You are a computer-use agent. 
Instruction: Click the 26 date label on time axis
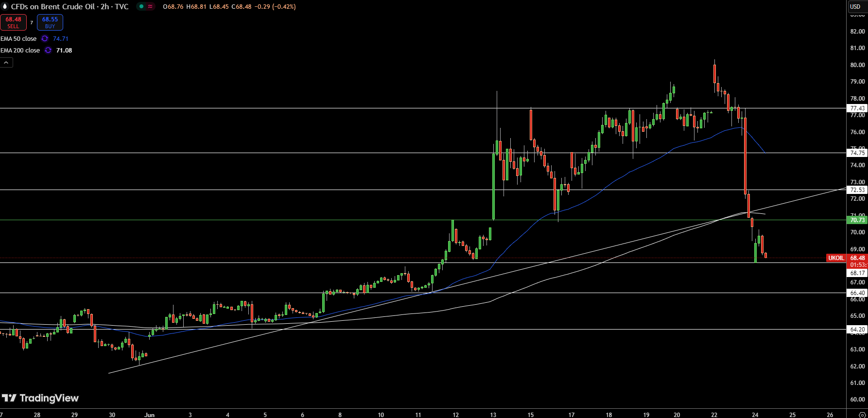830,415
